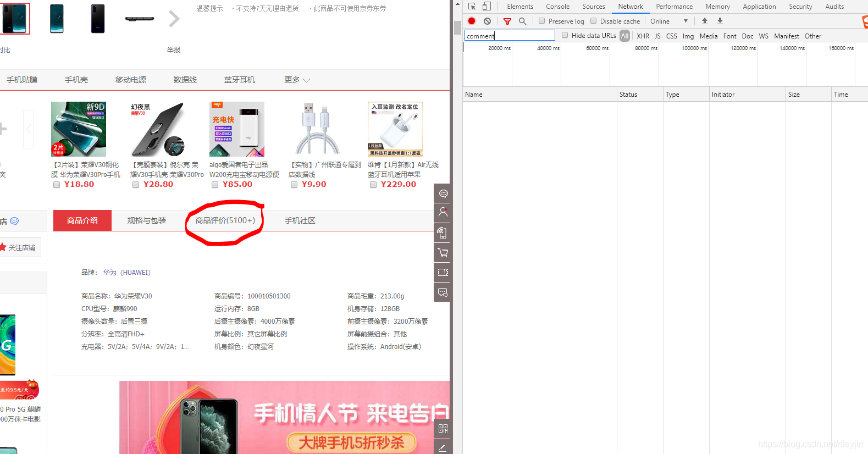Select the 商品介绍 tab

point(82,220)
